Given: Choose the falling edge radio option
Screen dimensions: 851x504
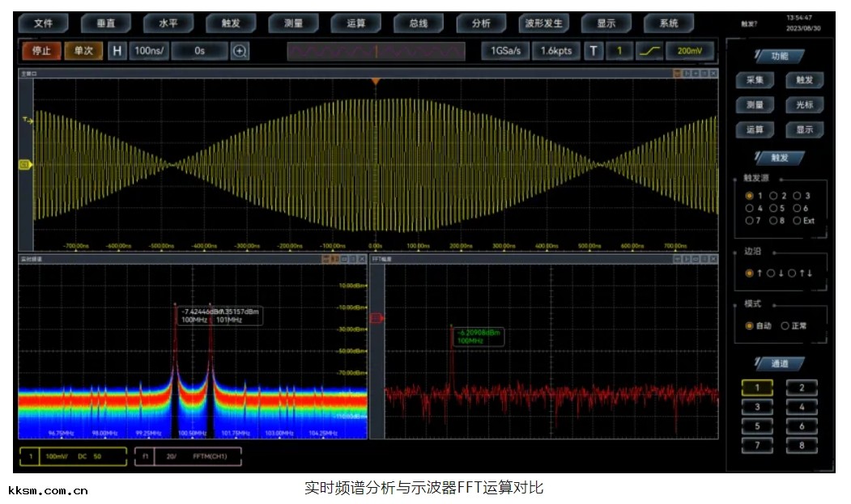Looking at the screenshot, I should (770, 273).
